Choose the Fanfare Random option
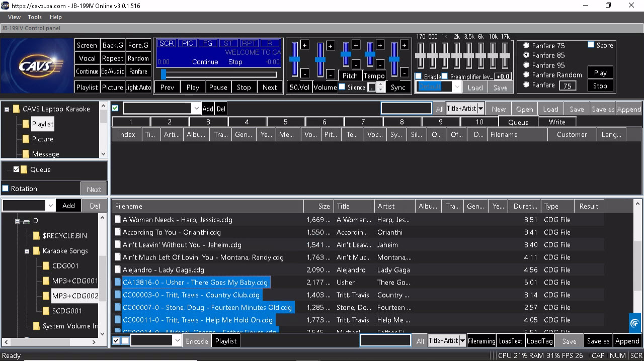The height and width of the screenshot is (361, 644). [x=526, y=75]
